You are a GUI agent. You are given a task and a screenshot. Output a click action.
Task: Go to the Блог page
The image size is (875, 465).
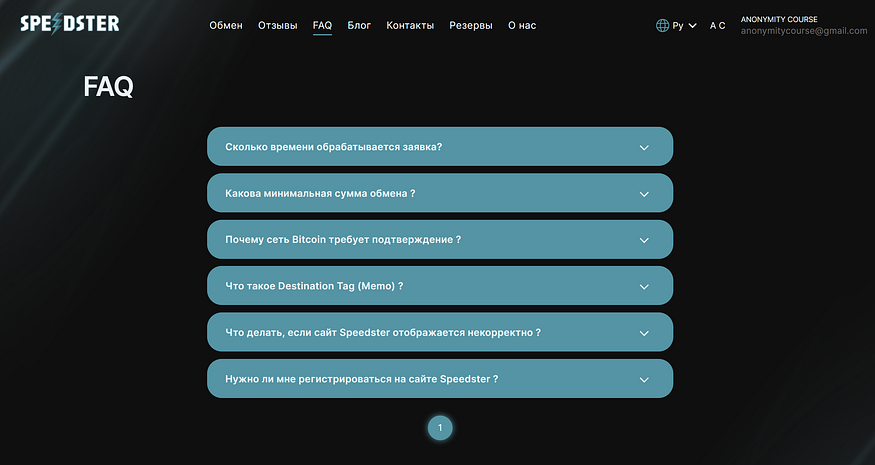point(359,26)
